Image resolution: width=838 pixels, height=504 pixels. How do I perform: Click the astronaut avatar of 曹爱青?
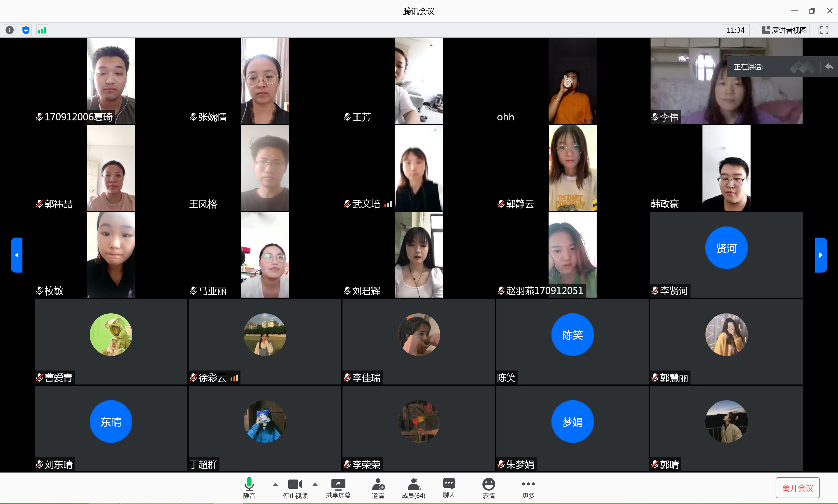(x=111, y=335)
